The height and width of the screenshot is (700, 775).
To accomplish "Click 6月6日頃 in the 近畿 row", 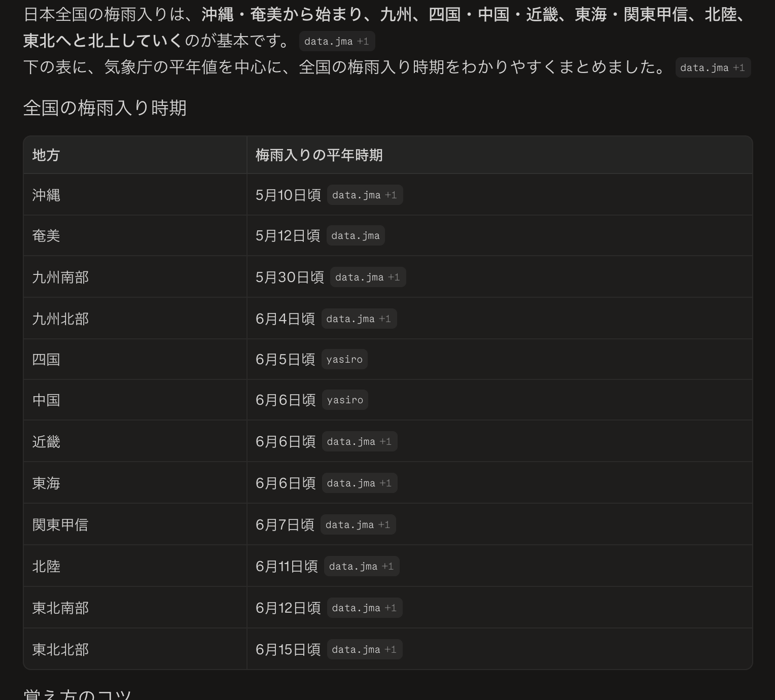I will [286, 442].
